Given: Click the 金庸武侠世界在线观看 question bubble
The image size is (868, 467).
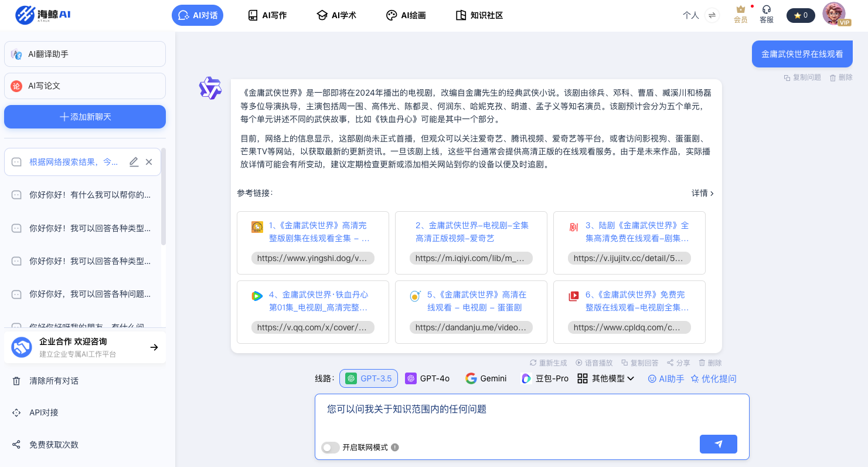Looking at the screenshot, I should [802, 54].
